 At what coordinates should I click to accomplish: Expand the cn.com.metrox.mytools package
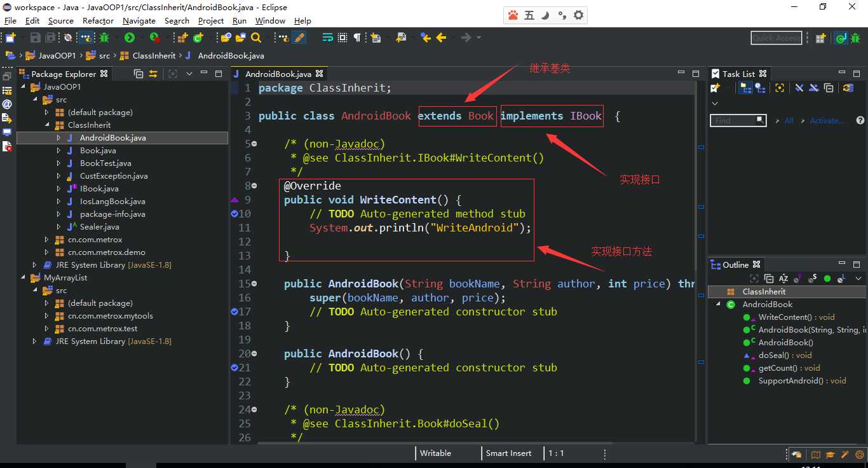point(46,316)
